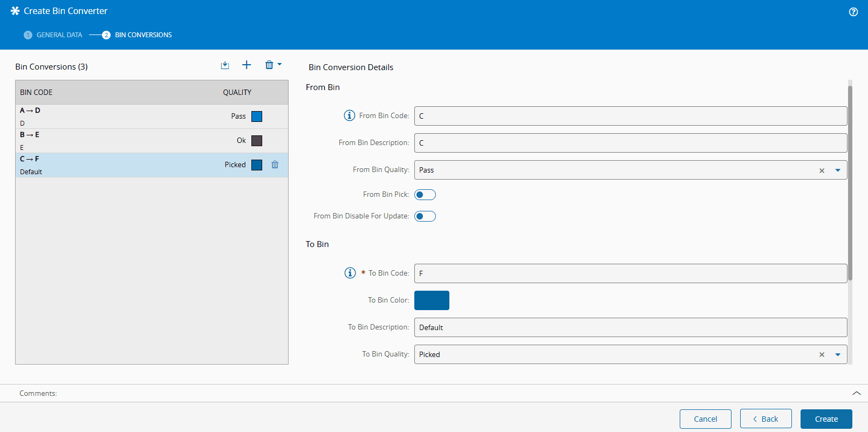This screenshot has width=868, height=432.
Task: Open the To Bin Quality dropdown
Action: [x=838, y=355]
